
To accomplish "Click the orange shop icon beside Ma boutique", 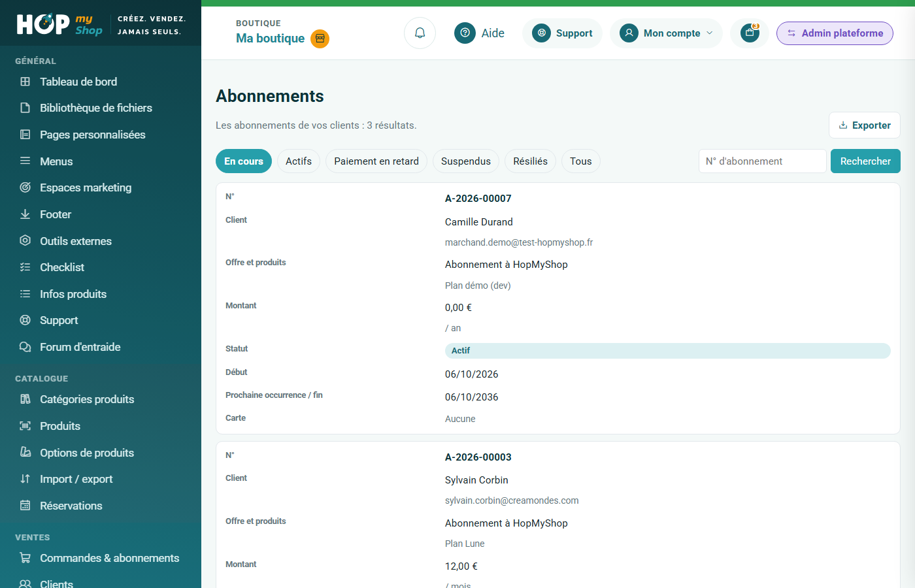I will click(320, 39).
